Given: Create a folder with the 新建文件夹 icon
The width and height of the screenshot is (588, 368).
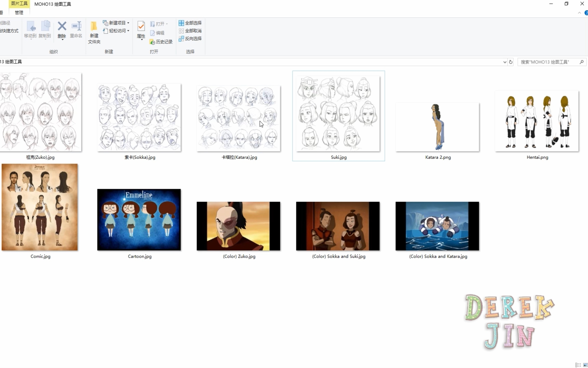Looking at the screenshot, I should [x=94, y=26].
